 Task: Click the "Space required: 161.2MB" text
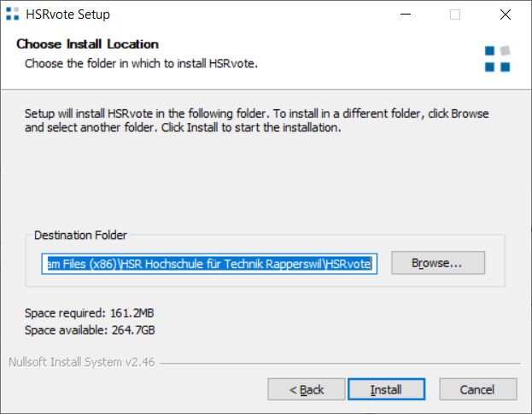click(x=90, y=313)
